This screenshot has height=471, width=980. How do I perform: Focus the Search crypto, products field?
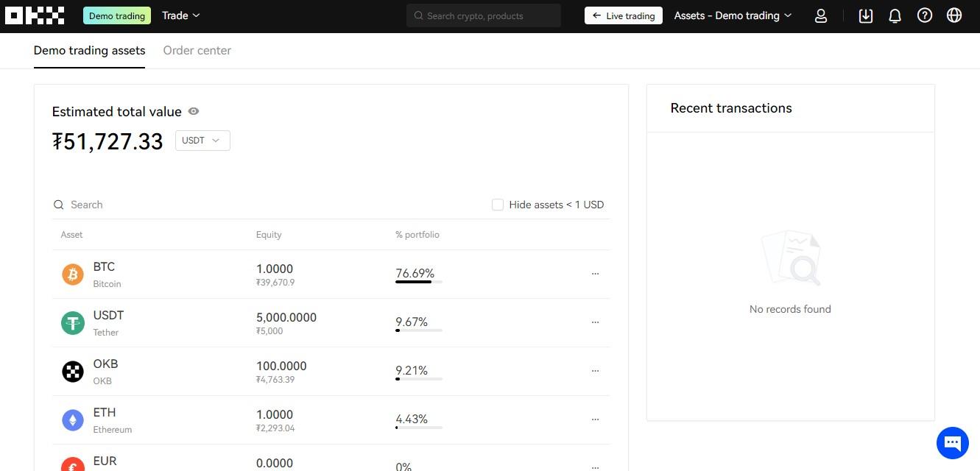484,15
